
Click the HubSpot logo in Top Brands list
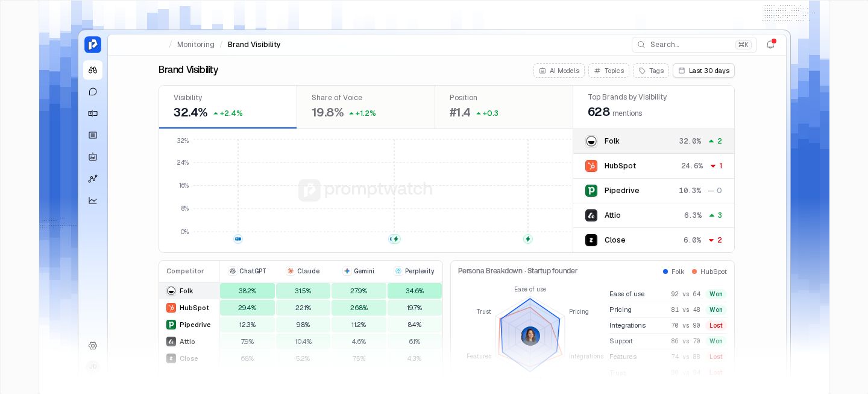pos(591,166)
